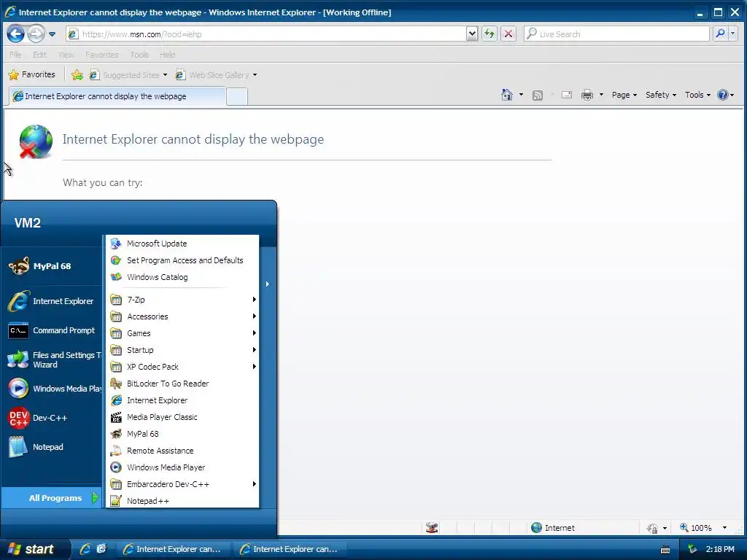The width and height of the screenshot is (747, 560).
Task: Switch to first Internet Explorer taskbar button
Action: click(174, 549)
